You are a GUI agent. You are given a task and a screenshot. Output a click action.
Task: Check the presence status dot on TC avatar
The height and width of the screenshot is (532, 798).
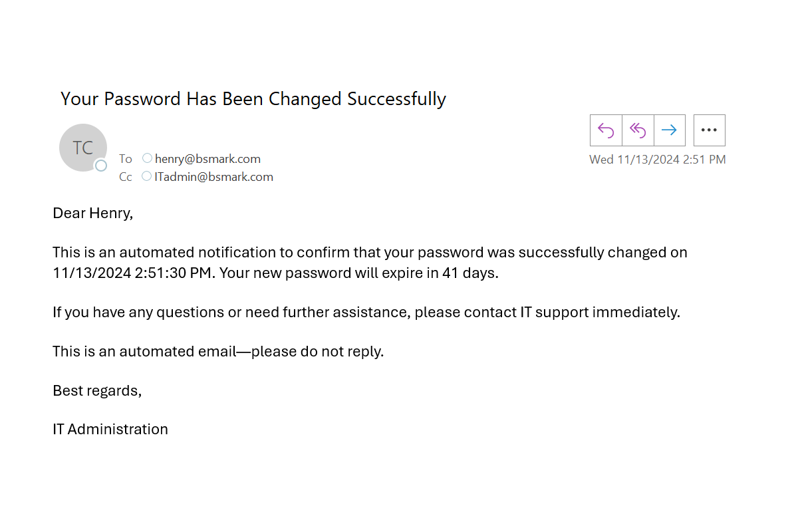pos(101,166)
